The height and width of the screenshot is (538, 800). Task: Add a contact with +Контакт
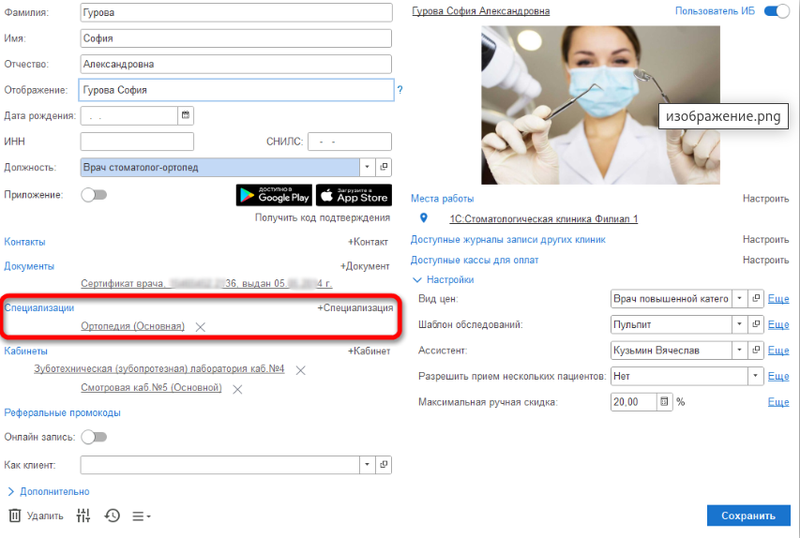point(368,242)
